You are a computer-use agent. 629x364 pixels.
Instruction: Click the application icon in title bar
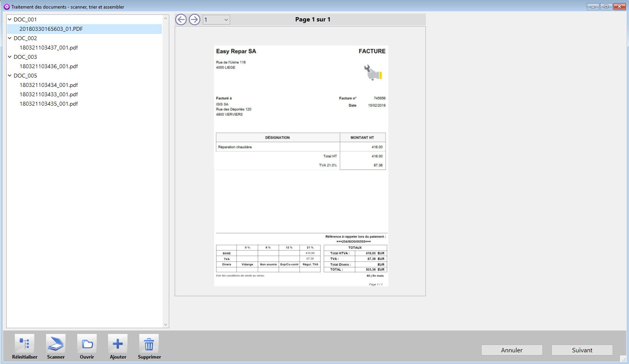[x=7, y=7]
